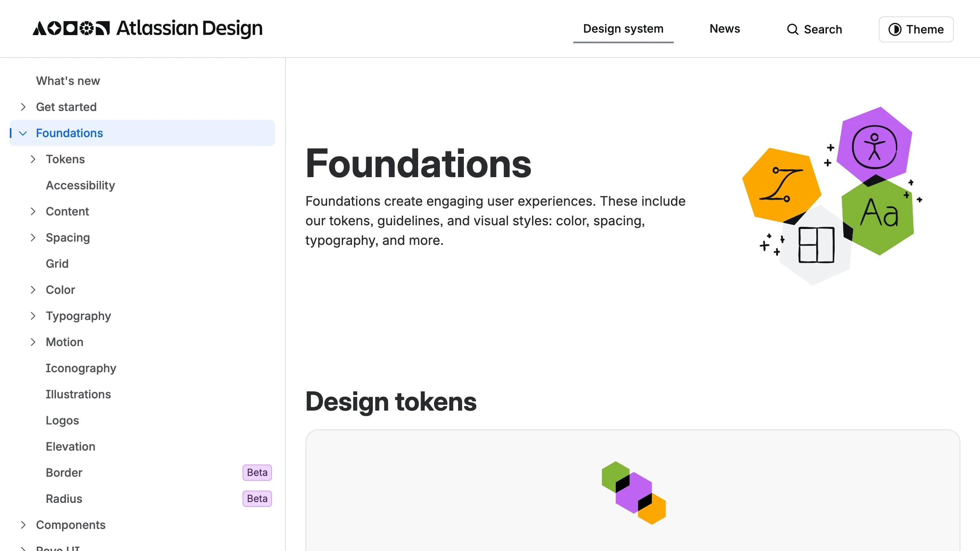The height and width of the screenshot is (551, 980).
Task: Click the gray grid layout hexagon
Action: coord(816,245)
